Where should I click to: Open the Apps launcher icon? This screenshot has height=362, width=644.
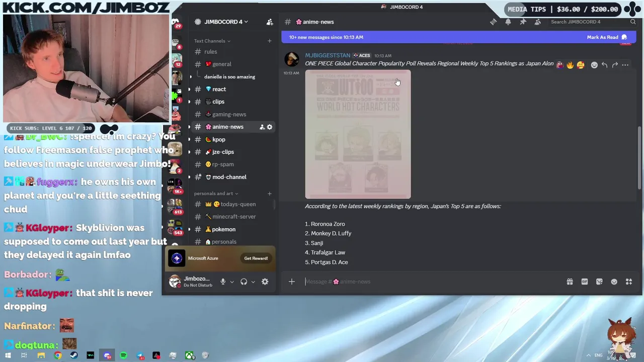[x=629, y=282]
